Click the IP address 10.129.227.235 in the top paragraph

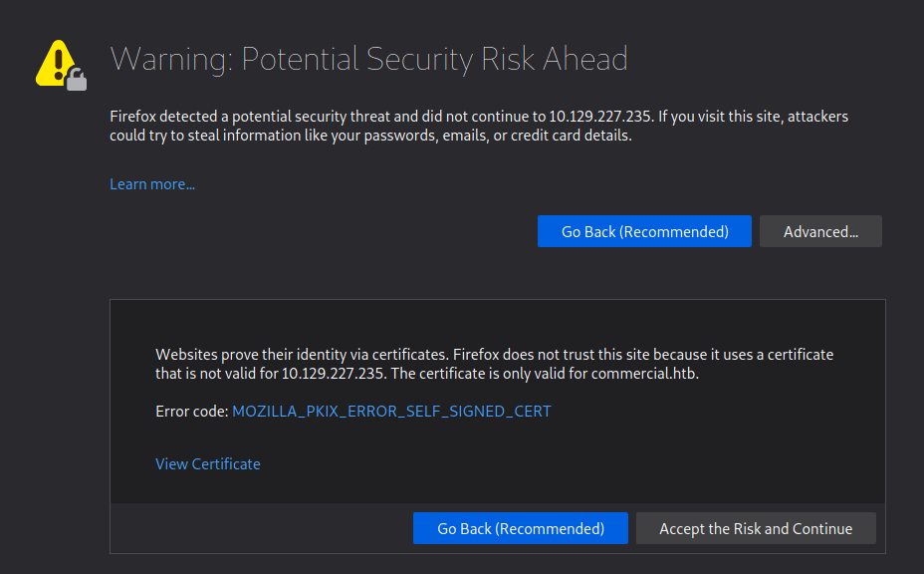[x=600, y=117]
